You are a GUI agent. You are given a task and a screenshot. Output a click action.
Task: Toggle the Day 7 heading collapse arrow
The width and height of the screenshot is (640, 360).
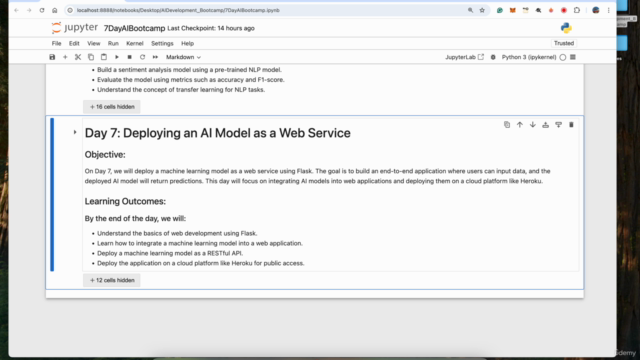(x=75, y=132)
